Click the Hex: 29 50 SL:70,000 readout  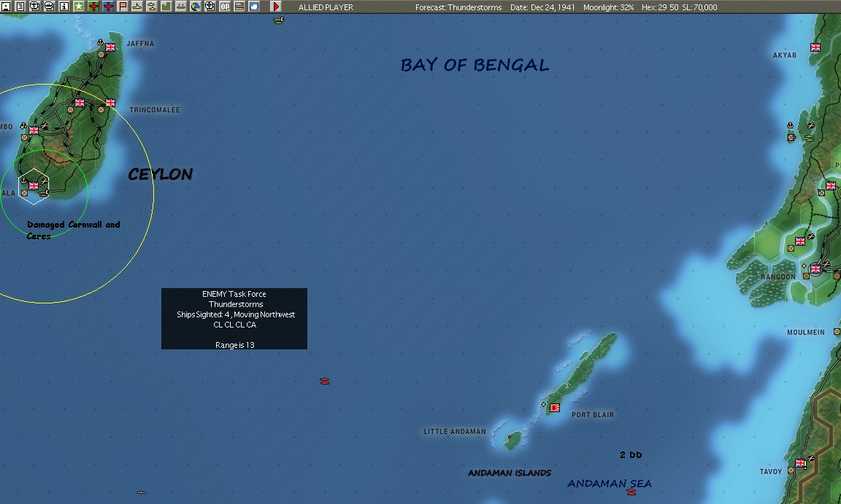(x=679, y=7)
